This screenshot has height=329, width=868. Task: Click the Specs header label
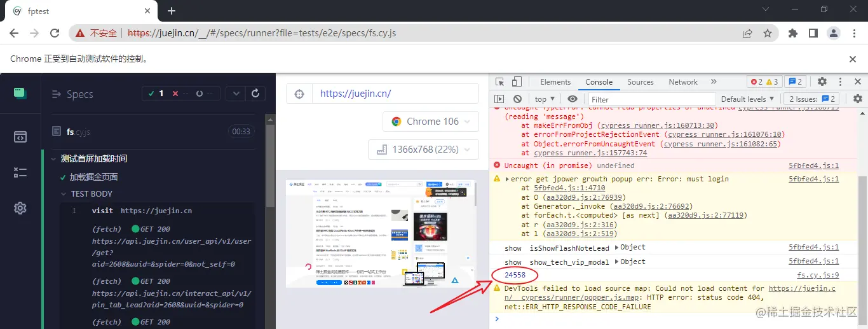click(79, 94)
